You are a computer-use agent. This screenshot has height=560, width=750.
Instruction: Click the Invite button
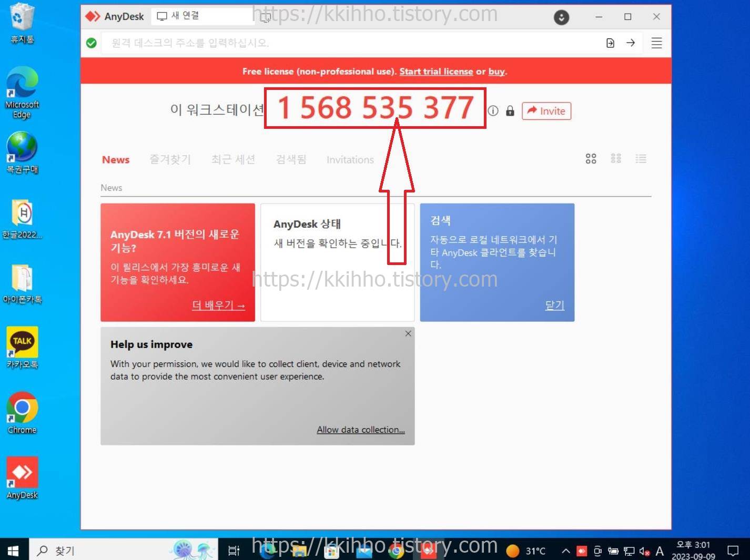click(x=546, y=111)
